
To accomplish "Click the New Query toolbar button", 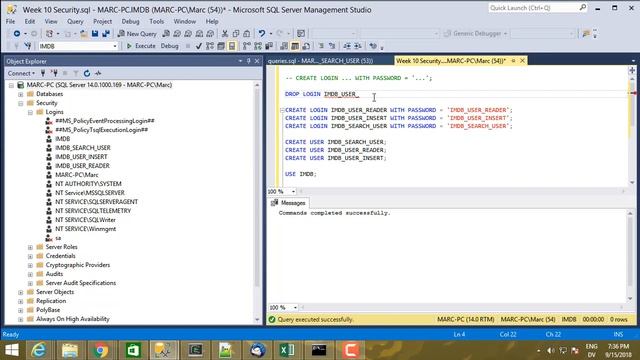I will coord(137,33).
